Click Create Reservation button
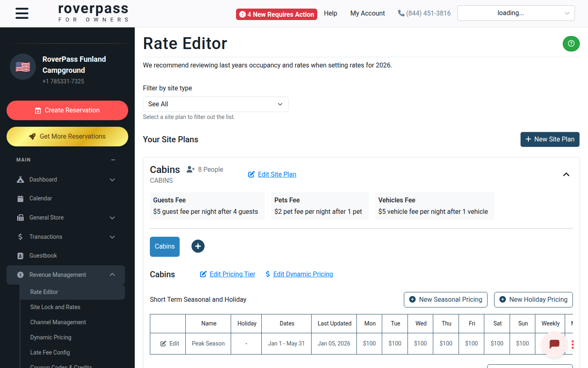Viewport: 588px width, 368px height. 67,110
